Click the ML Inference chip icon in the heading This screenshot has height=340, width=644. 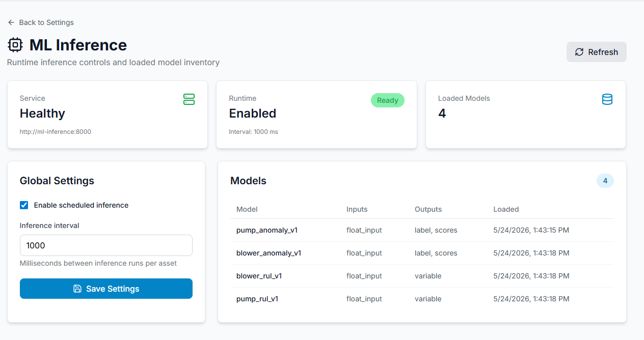15,45
